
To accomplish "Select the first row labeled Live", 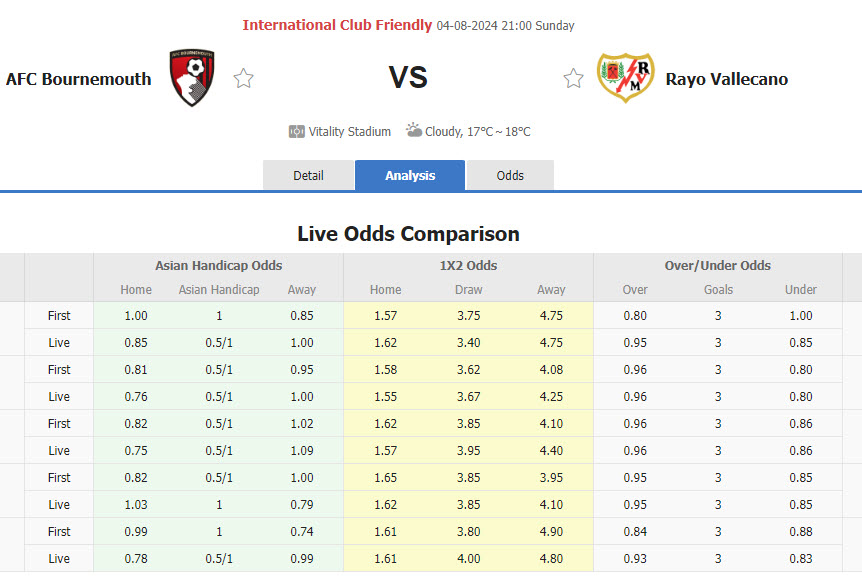I will click(x=58, y=342).
